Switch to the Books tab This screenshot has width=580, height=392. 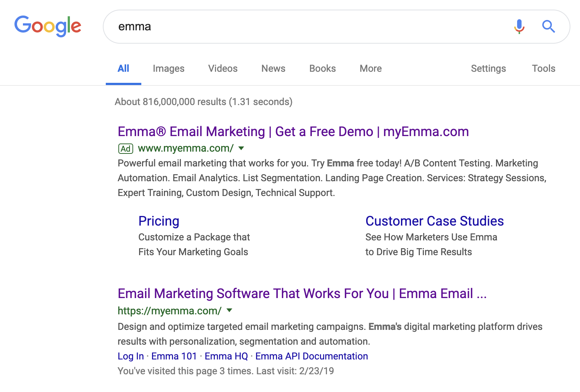323,68
